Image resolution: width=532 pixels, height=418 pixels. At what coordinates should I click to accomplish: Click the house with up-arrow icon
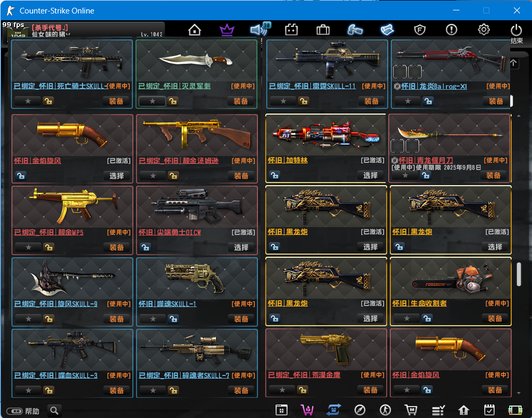point(463,410)
